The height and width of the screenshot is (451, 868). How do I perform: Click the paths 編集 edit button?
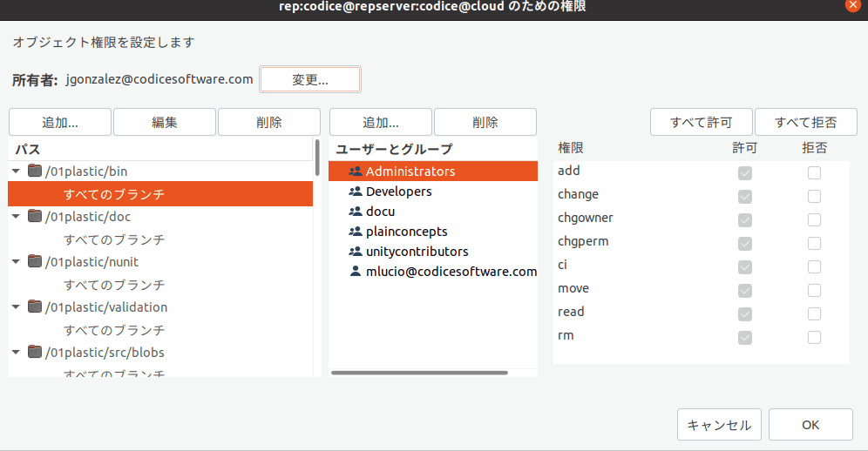pyautogui.click(x=165, y=122)
